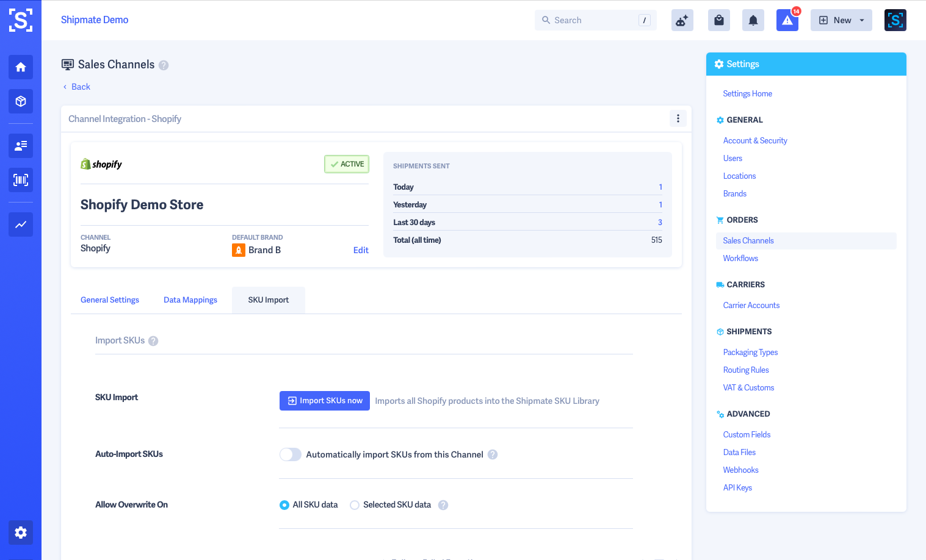Open Locations settings
Image resolution: width=926 pixels, height=560 pixels.
(x=739, y=176)
